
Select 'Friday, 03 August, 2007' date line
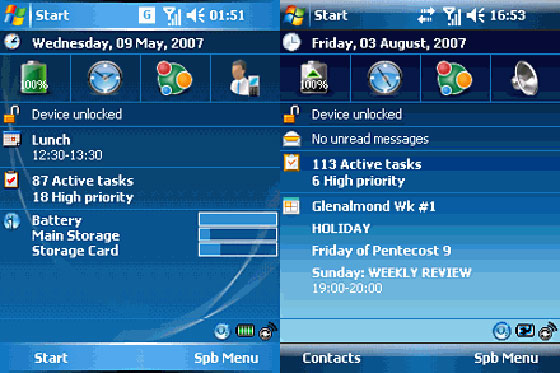click(389, 43)
